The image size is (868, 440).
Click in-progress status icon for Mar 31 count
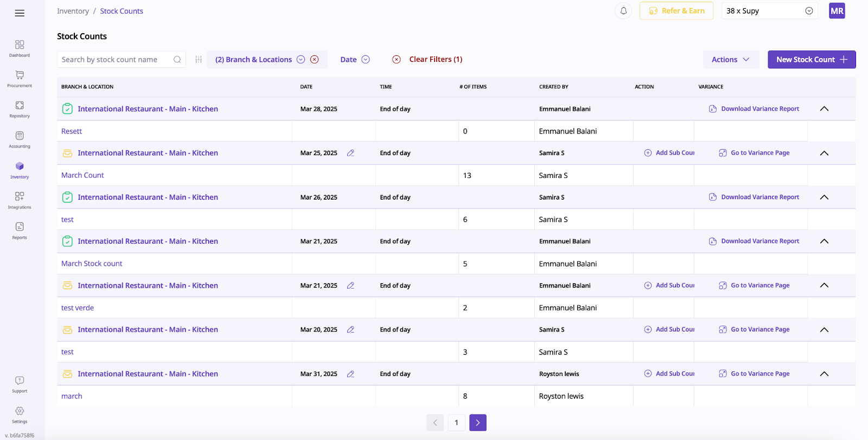coord(67,374)
